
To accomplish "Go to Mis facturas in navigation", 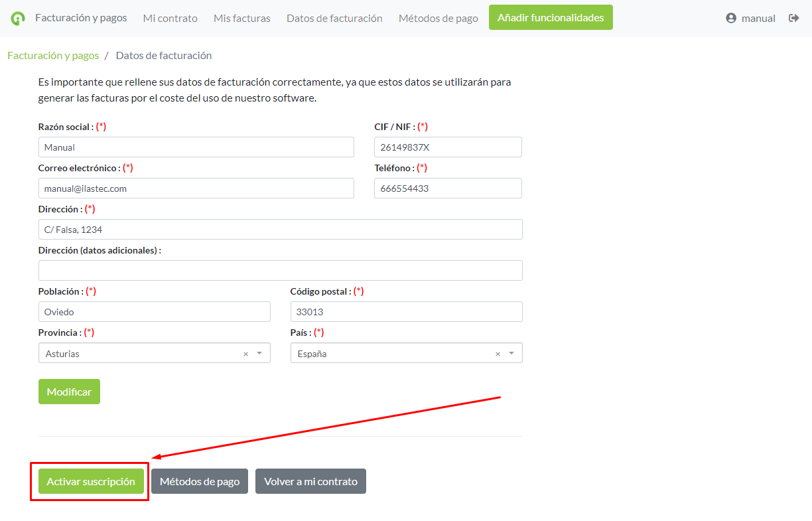I will tap(241, 18).
